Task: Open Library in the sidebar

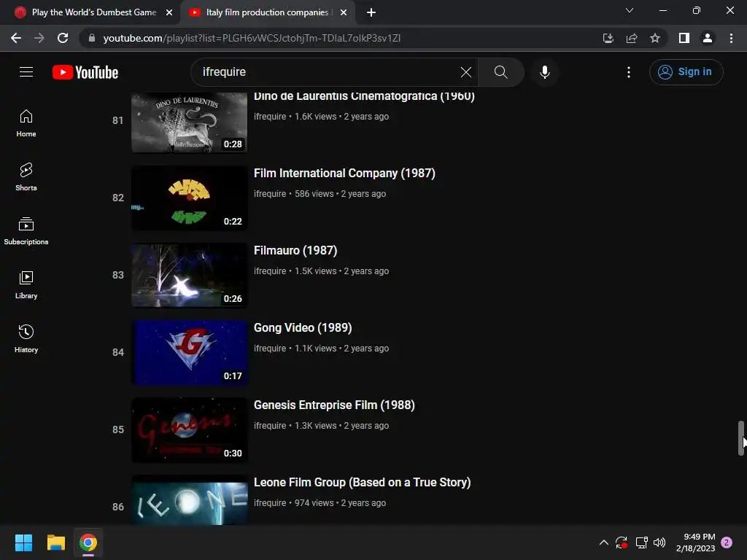Action: click(x=26, y=285)
